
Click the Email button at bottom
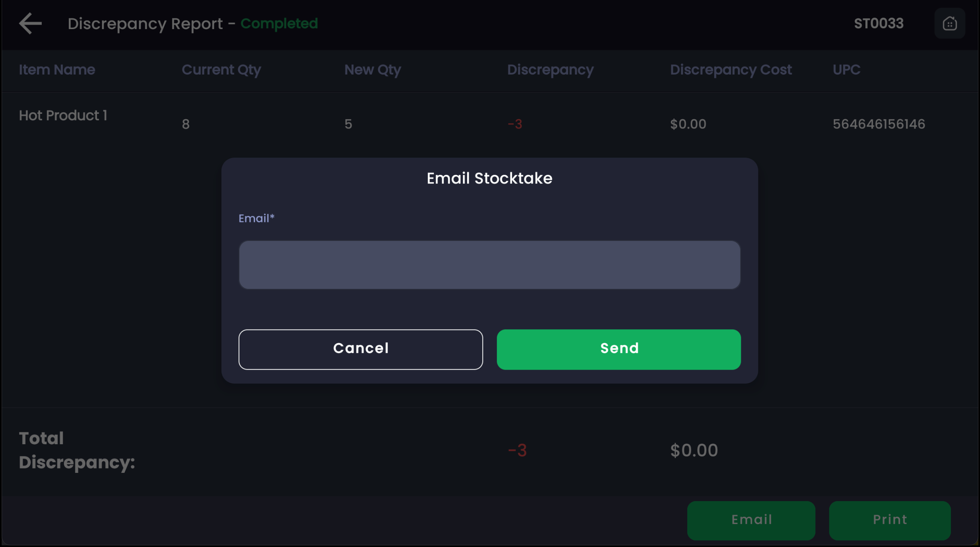point(751,520)
